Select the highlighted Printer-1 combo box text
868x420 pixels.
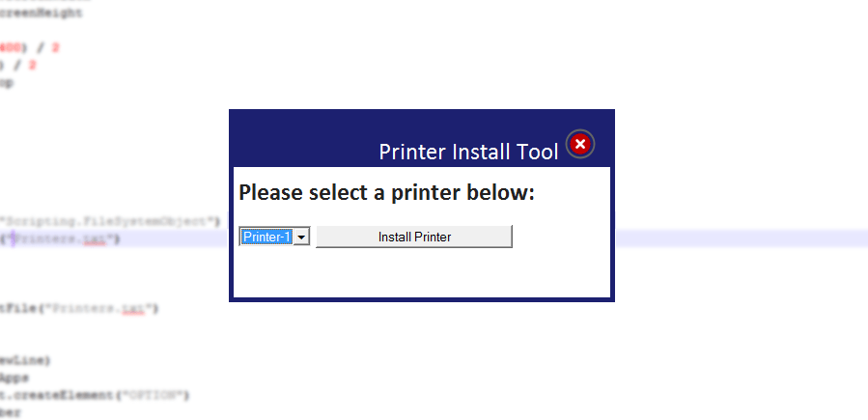click(x=266, y=237)
